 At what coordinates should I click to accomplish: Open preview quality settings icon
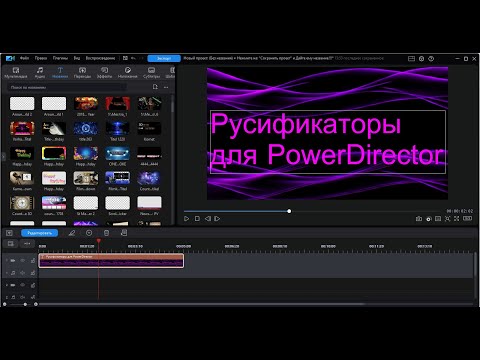429,219
